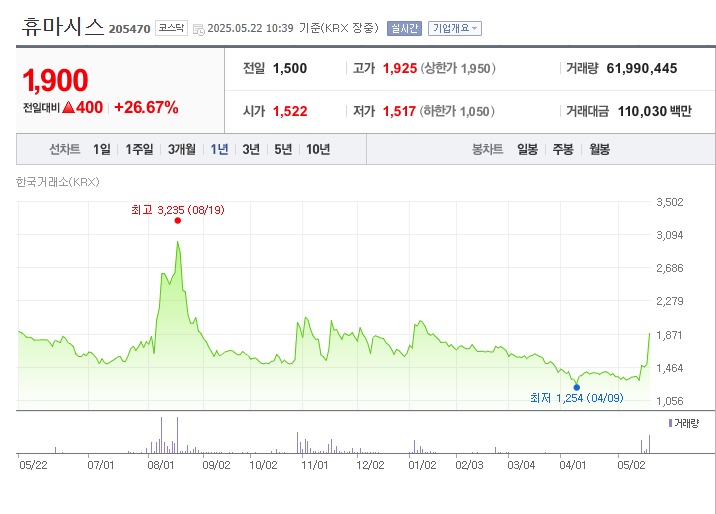
Task: Open the 주봉 weekly candle chart
Action: (x=563, y=149)
